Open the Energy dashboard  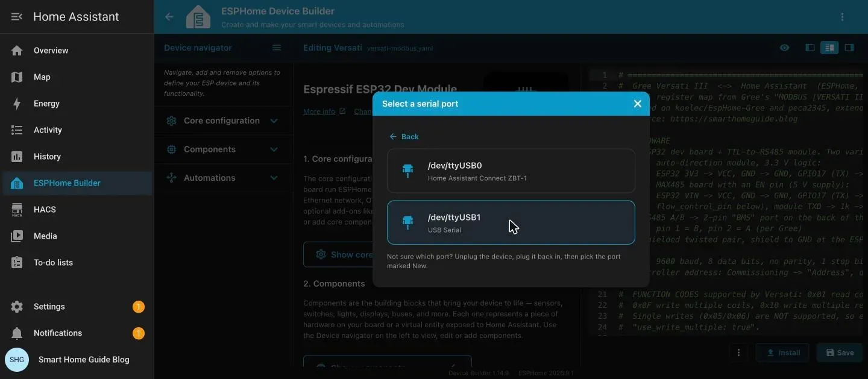pos(77,104)
